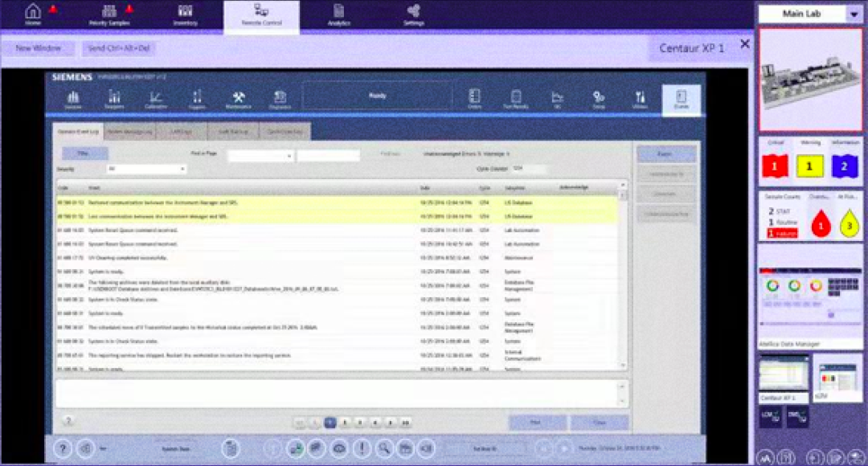Click the New Window button
The image size is (868, 466).
tap(38, 48)
